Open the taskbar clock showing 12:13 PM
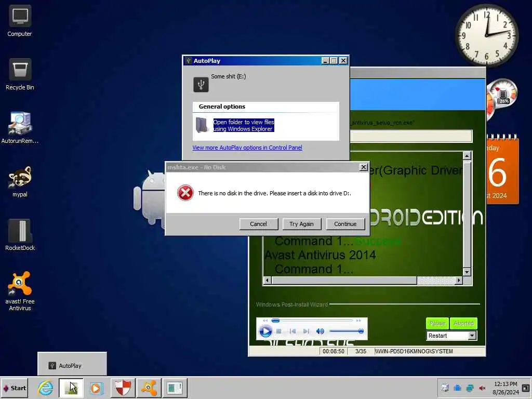 [x=506, y=388]
